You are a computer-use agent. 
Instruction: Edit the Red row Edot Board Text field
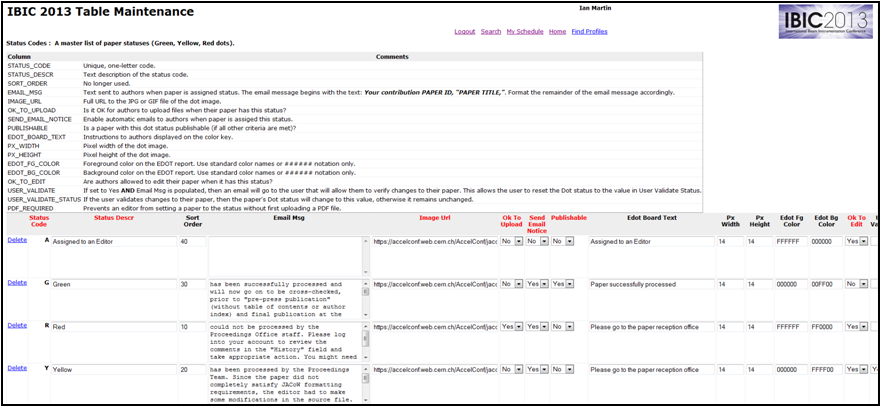click(x=651, y=327)
